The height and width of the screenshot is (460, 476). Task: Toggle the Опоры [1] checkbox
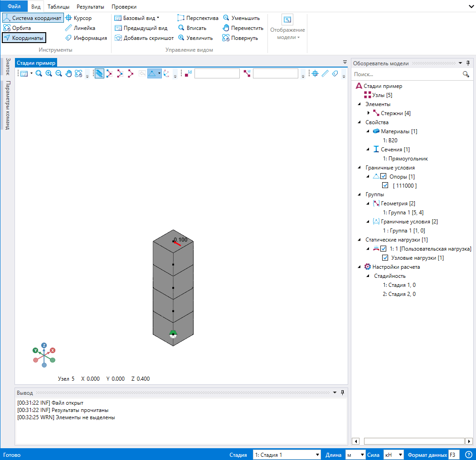(x=384, y=176)
